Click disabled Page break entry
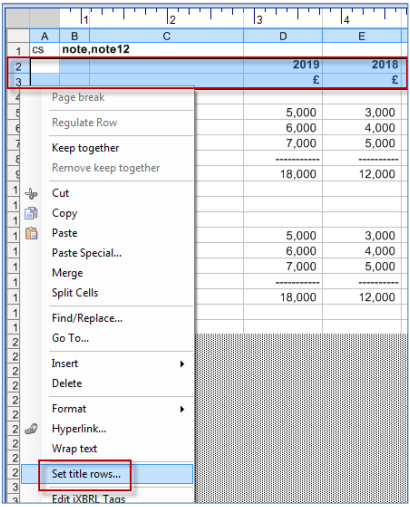The image size is (410, 507). click(78, 97)
